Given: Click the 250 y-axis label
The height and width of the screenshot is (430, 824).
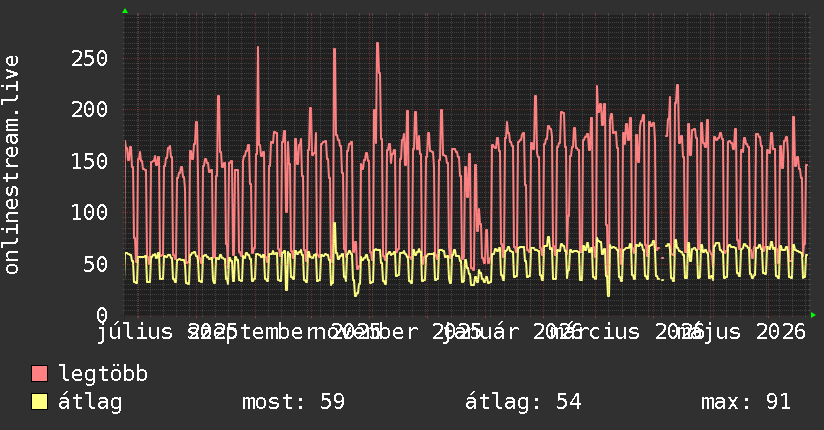Looking at the screenshot, I should click(x=89, y=58).
